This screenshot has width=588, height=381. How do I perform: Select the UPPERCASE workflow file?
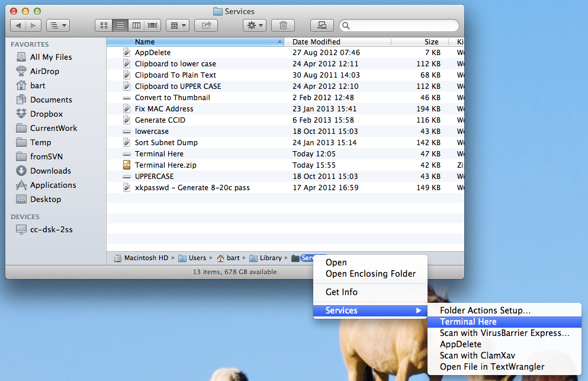coord(154,177)
